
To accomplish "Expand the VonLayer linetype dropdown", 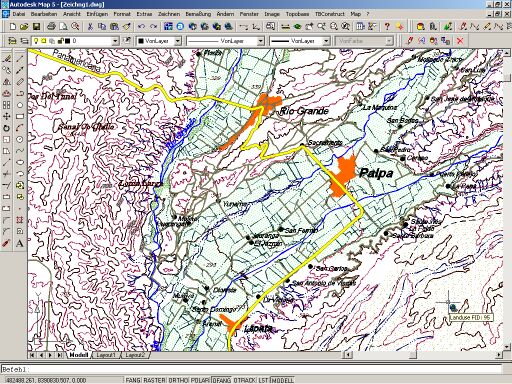I will coord(260,41).
